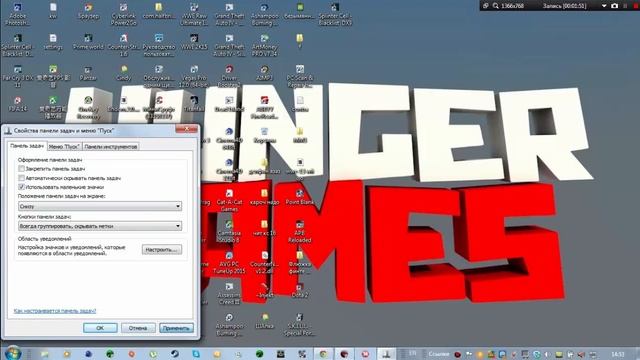Open Google Chrome from the taskbar
The width and height of the screenshot is (640, 360).
[323, 354]
